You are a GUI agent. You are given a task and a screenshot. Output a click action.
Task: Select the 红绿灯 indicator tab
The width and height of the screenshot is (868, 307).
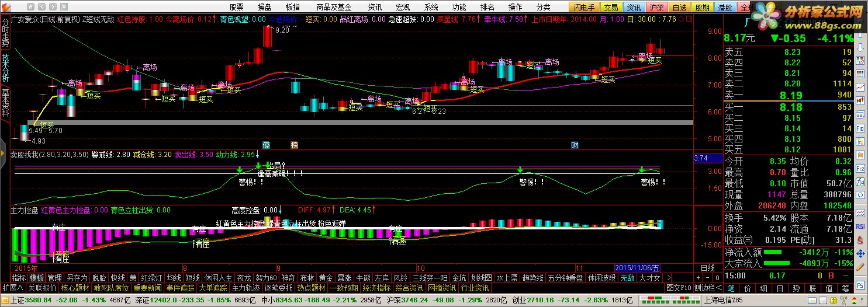tap(151, 277)
